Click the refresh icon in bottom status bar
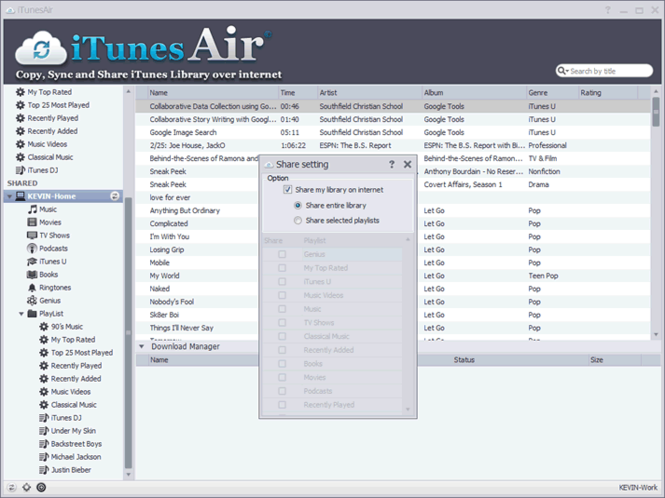 click(x=12, y=487)
